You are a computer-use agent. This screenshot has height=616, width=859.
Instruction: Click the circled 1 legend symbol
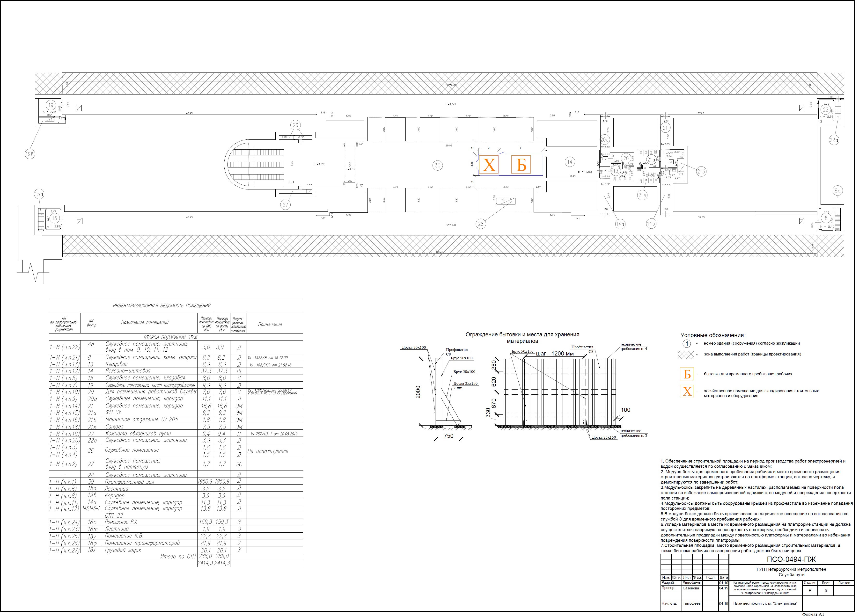[x=686, y=343]
